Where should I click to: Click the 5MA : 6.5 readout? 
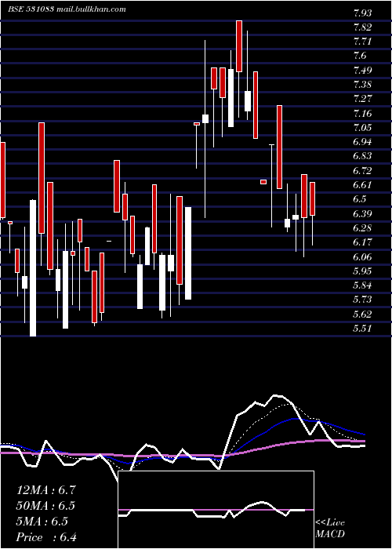(42, 522)
